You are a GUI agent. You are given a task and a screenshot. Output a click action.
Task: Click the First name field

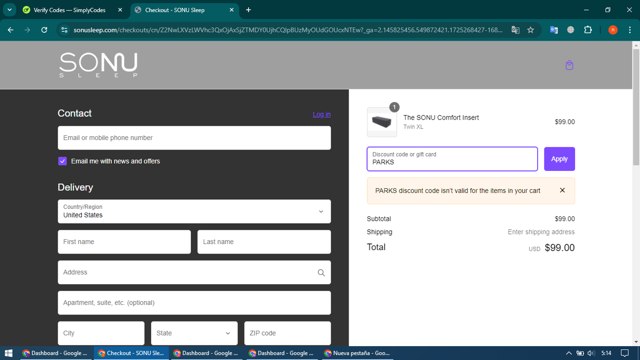tap(124, 242)
